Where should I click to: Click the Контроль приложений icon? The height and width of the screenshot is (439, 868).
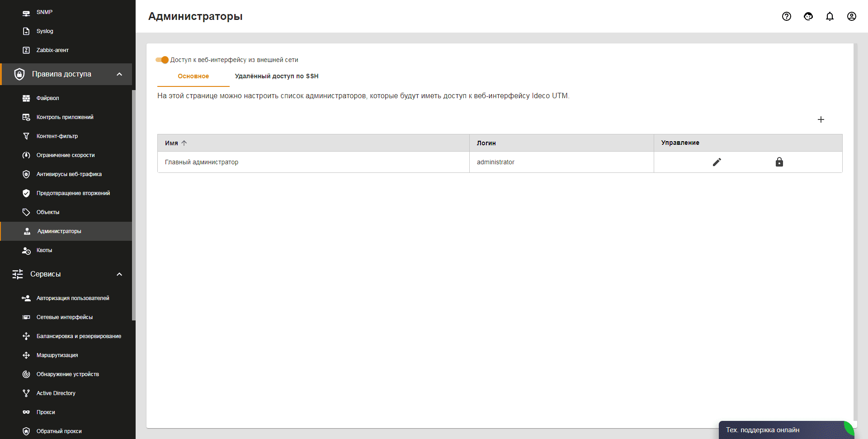point(26,117)
